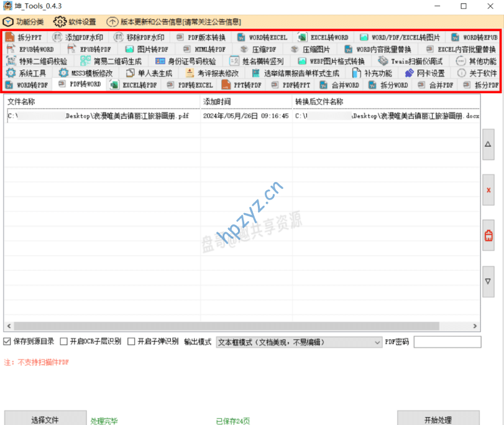504x425 pixels.
Task: Enable the 开启子弹识别 checkbox
Action: tap(131, 342)
